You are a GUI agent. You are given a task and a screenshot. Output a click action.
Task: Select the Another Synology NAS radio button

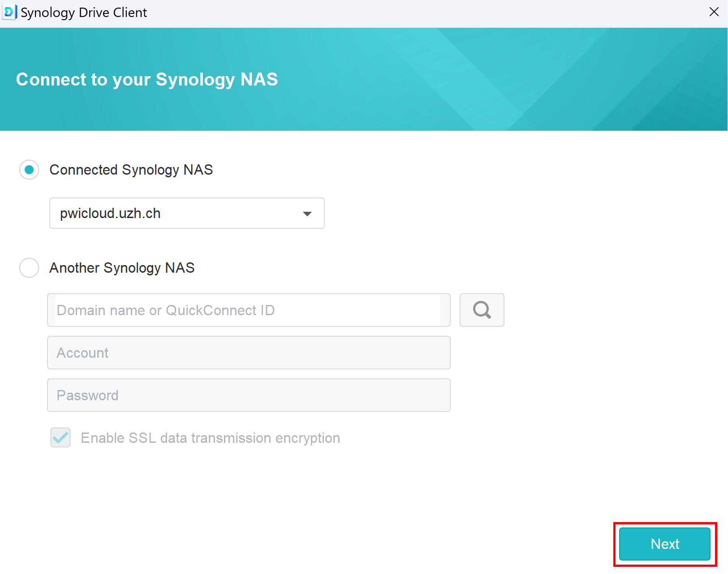pyautogui.click(x=29, y=268)
